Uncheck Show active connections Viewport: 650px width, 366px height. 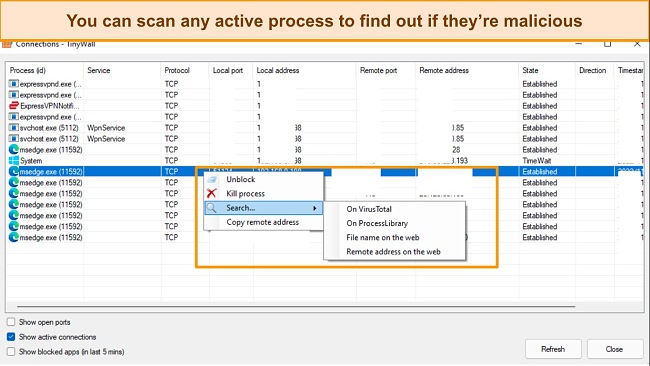click(x=11, y=337)
